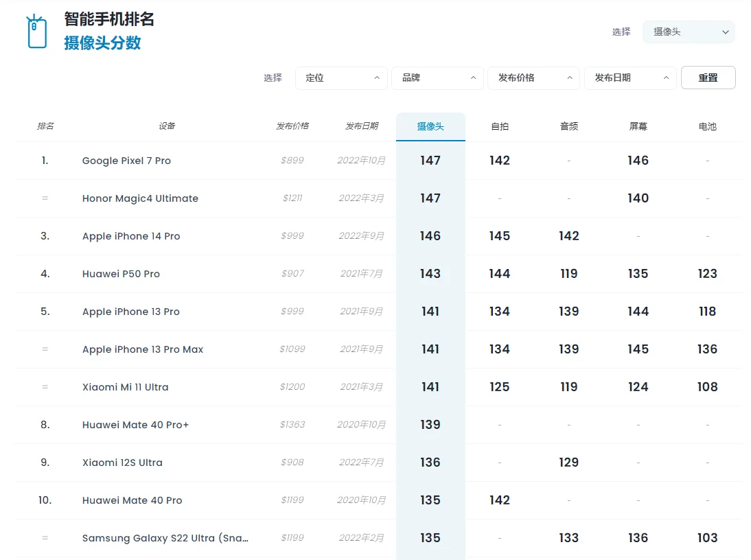Click the 发布价格 table column header
Image resolution: width=751 pixels, height=560 pixels.
click(x=292, y=126)
